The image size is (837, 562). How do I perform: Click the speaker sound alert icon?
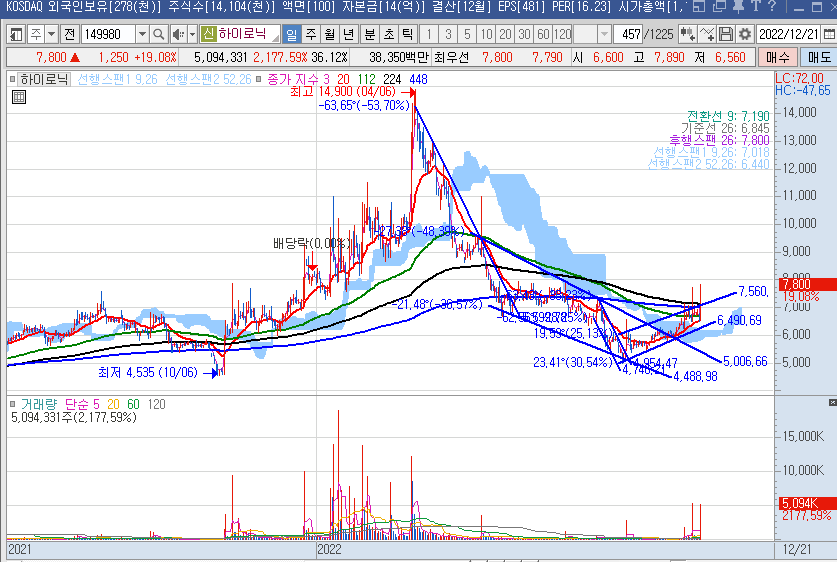pos(178,35)
